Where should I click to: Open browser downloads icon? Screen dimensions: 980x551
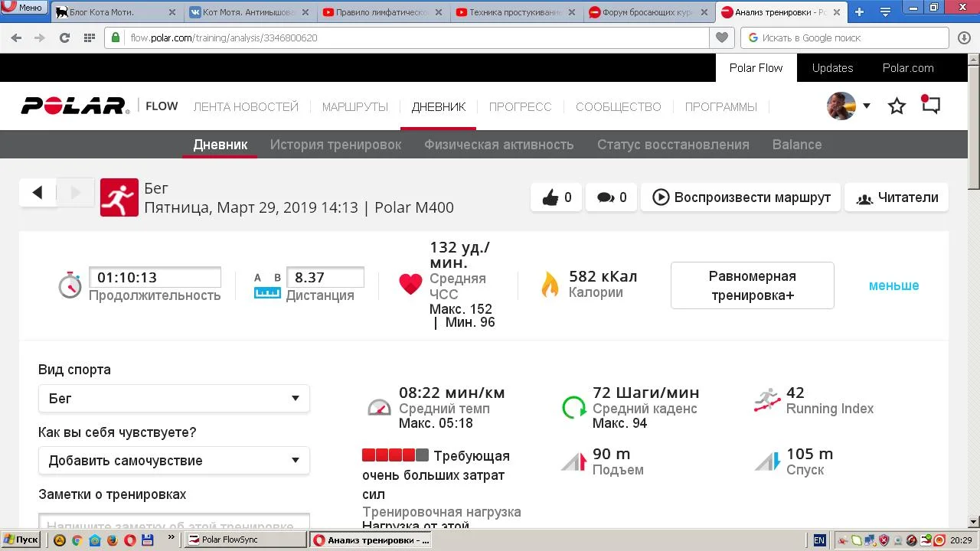coord(964,37)
